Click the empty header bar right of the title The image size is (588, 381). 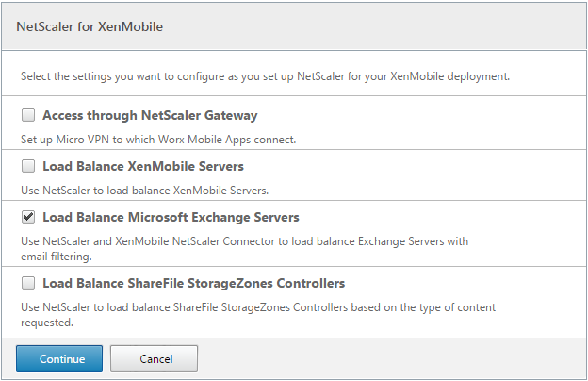377,27
